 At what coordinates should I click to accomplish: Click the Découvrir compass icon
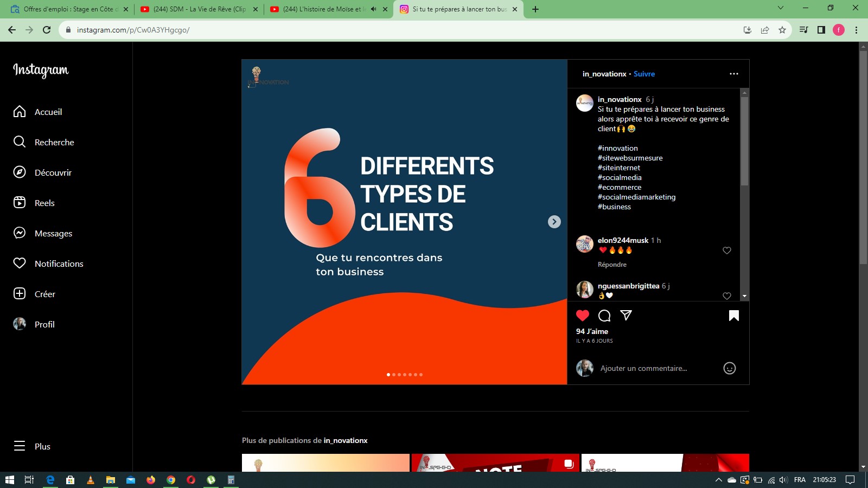(x=20, y=172)
